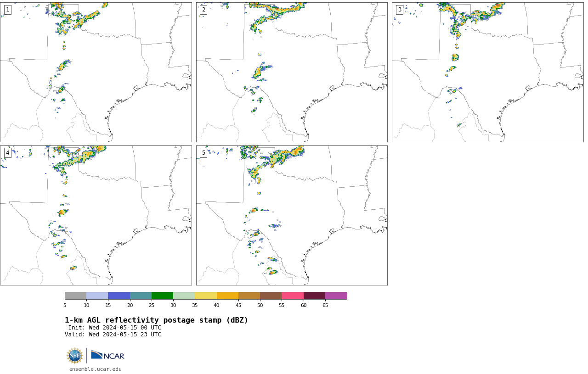The image size is (588, 374).
Task: Click the light lavender 10-15 dBZ swatch
Action: (97, 296)
